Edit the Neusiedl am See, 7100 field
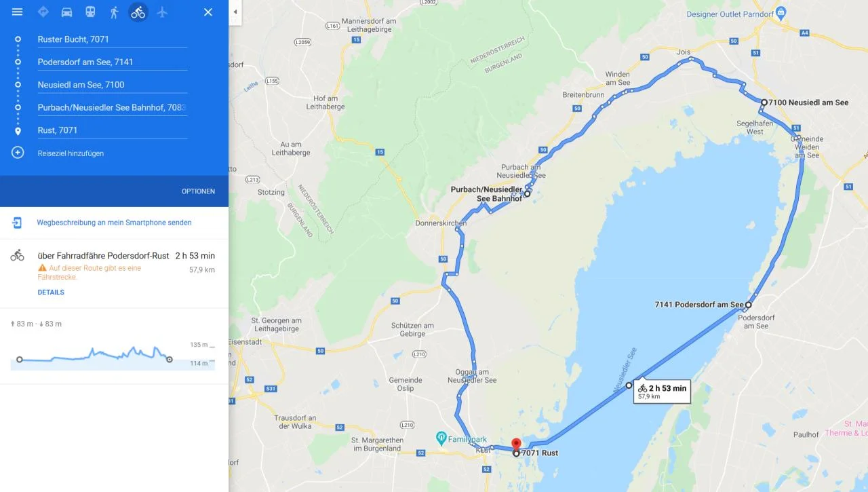Image resolution: width=868 pixels, height=492 pixels. (x=112, y=85)
